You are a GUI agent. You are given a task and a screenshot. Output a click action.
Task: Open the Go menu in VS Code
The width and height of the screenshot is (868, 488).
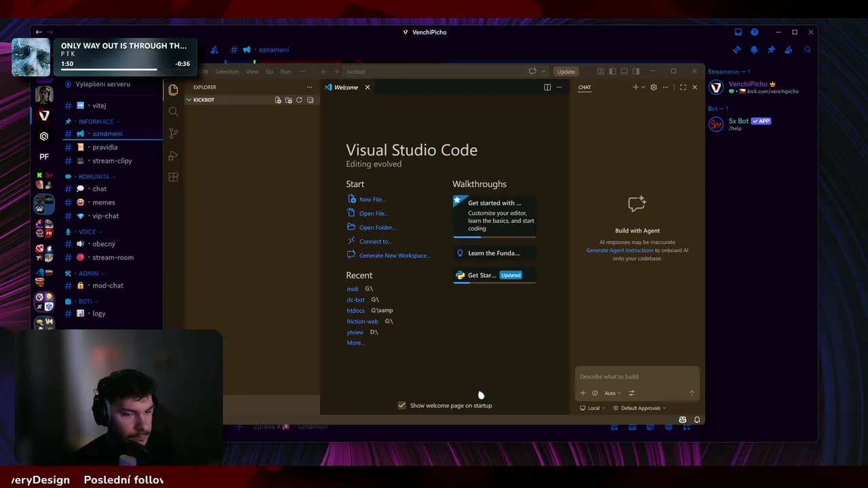(269, 71)
